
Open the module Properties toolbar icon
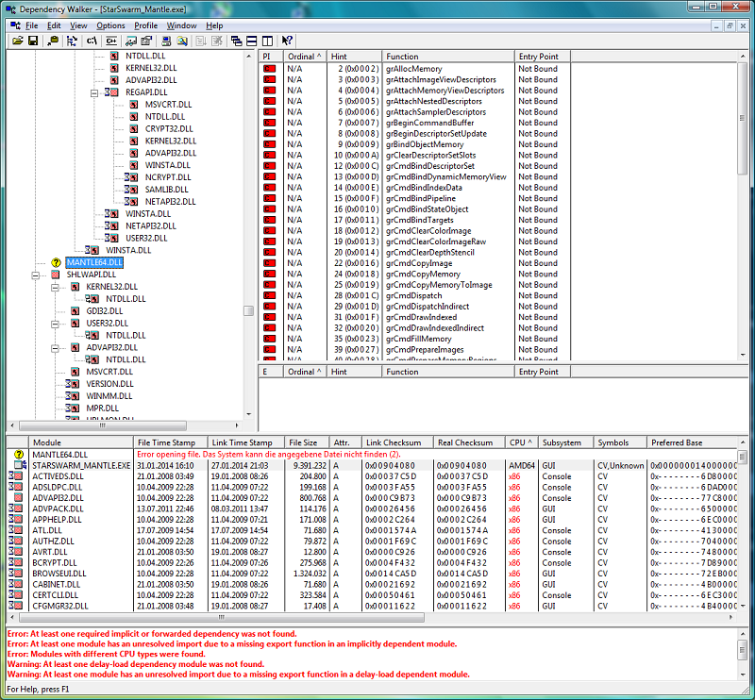146,41
